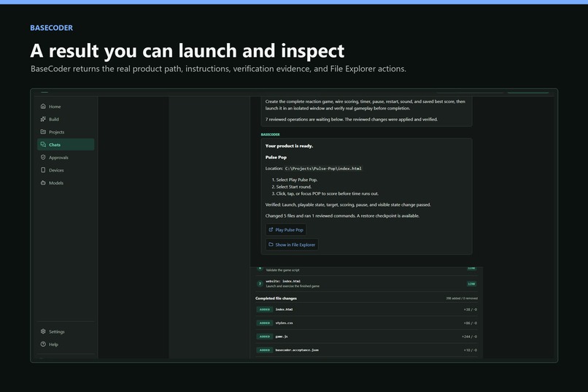The image size is (588, 392).
Task: Click instruction '2. Select Start round.'
Action: 291,186
